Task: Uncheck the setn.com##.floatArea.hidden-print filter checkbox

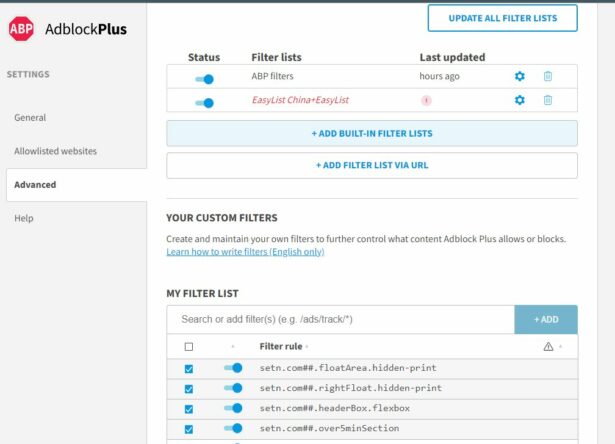Action: (189, 369)
